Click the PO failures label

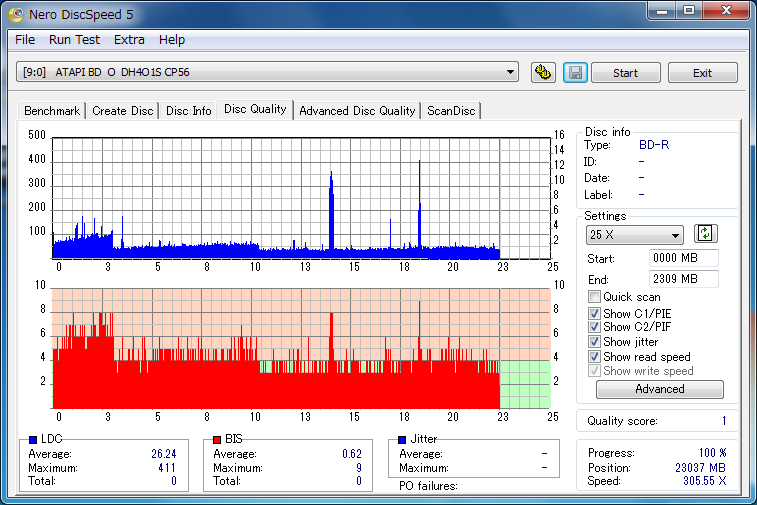pos(428,486)
